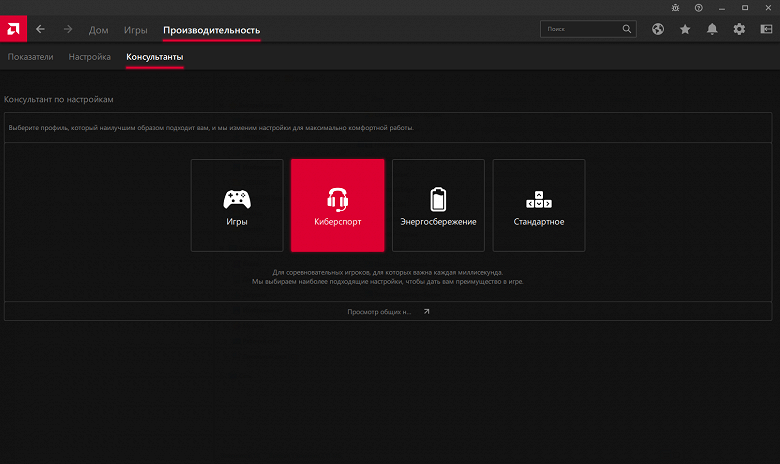
Task: Open the web browser globe icon
Action: [x=658, y=29]
